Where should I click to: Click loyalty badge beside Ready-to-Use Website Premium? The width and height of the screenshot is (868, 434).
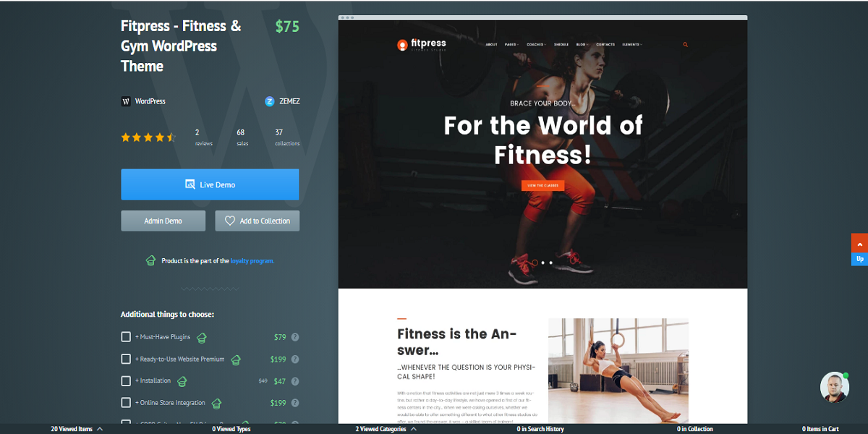(x=235, y=359)
